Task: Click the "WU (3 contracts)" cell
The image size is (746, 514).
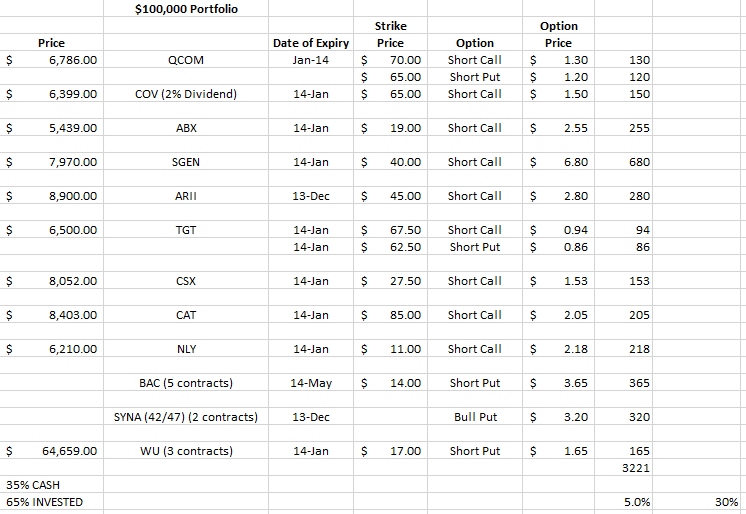Action: click(186, 451)
